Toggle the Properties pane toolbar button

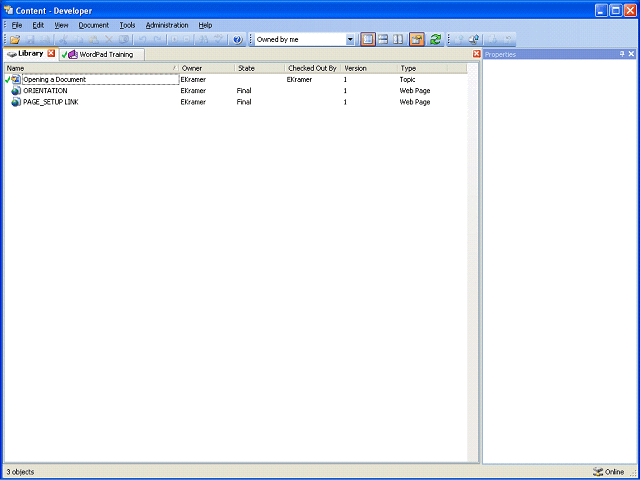tap(417, 40)
